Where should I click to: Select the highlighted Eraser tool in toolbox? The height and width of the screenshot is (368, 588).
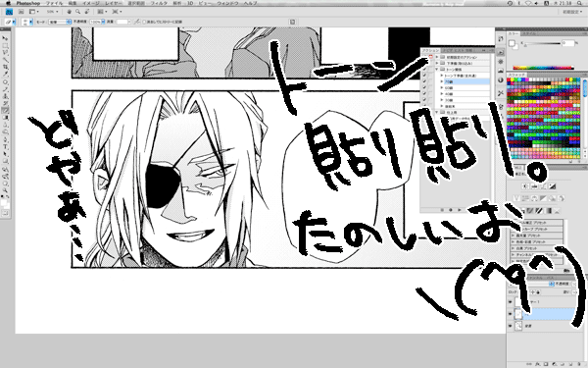(5, 110)
